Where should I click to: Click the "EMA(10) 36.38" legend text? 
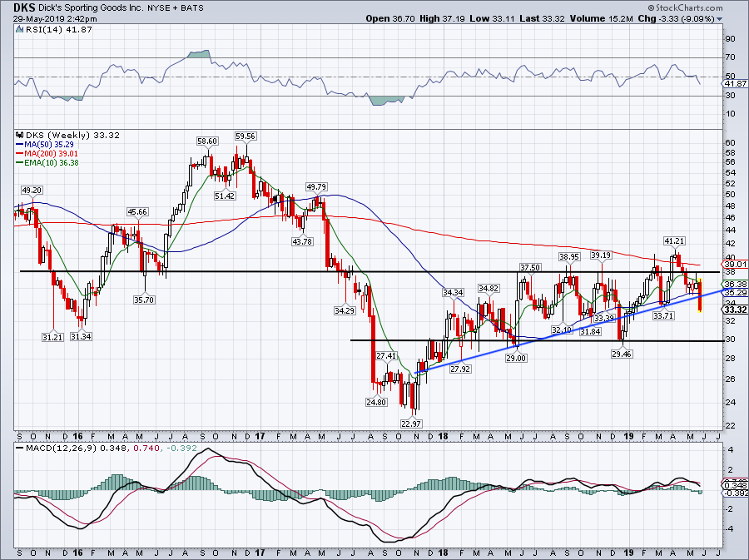tap(52, 163)
